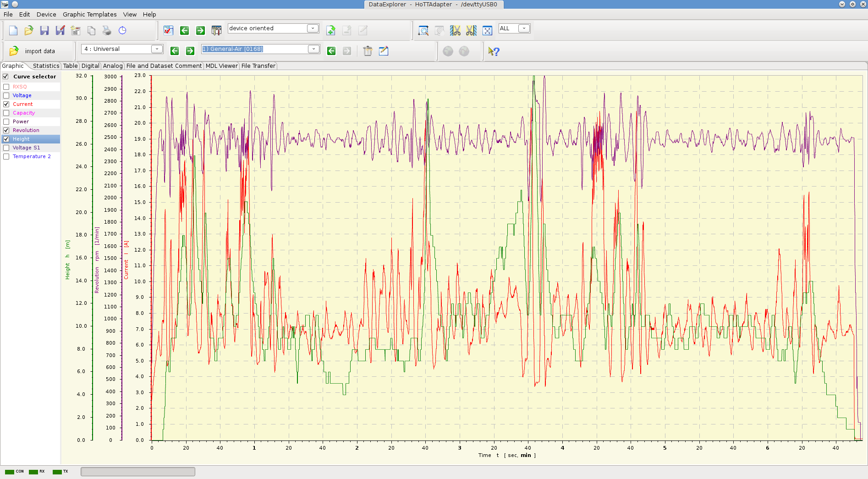Toggle the Temperature 2 curve checkbox
Screen dimensions: 868x479
pyautogui.click(x=6, y=156)
